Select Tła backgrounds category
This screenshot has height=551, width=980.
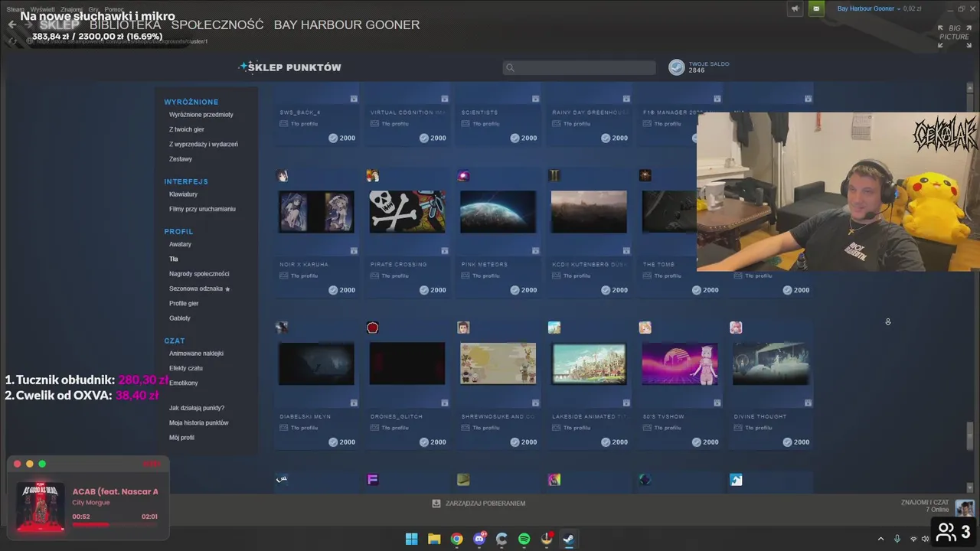[174, 259]
